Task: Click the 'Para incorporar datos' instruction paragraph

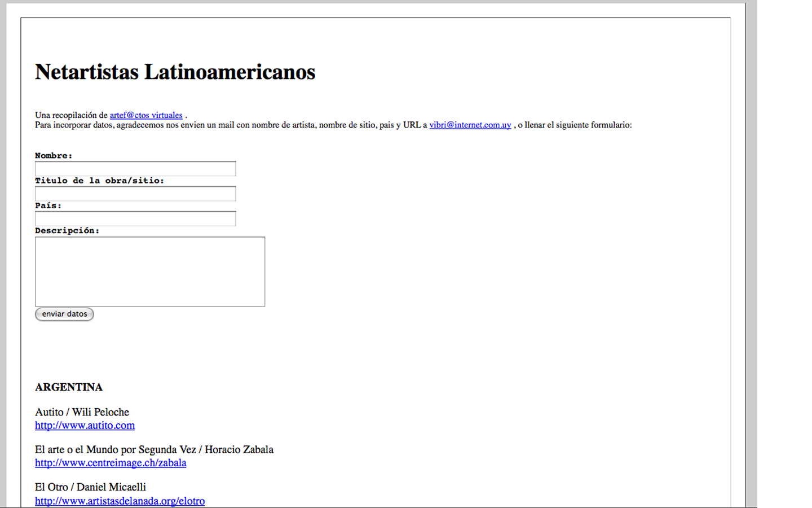Action: tap(226, 125)
